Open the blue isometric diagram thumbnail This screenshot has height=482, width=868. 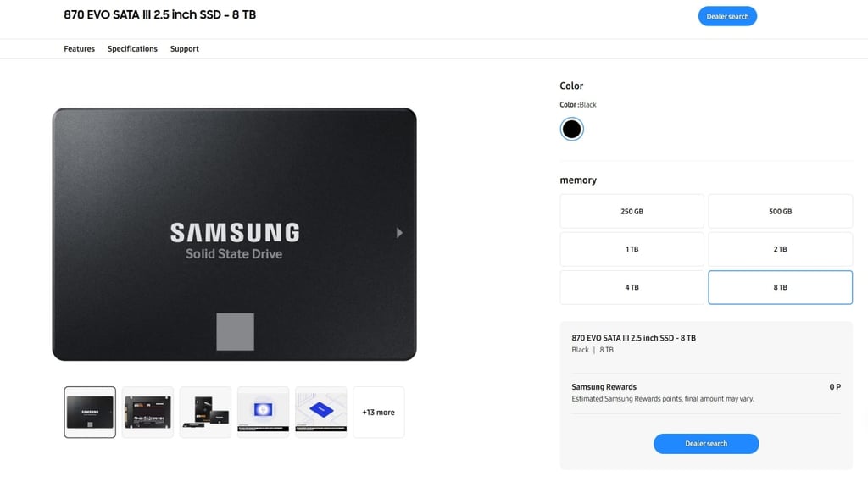point(321,413)
